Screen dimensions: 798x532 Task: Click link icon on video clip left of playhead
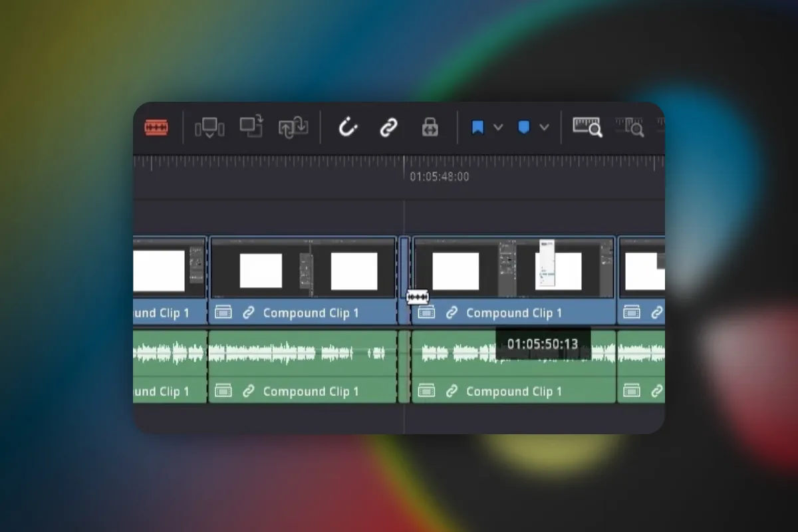coord(249,313)
